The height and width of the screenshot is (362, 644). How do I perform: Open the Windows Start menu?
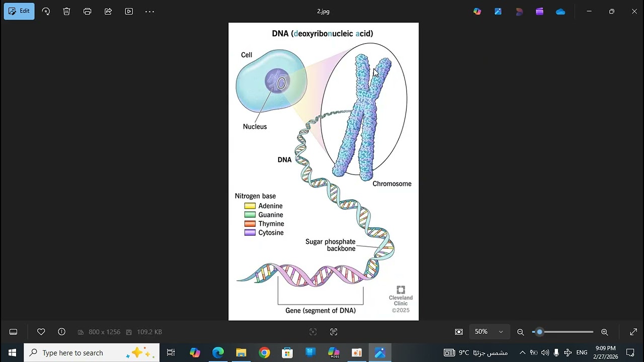coord(12,352)
